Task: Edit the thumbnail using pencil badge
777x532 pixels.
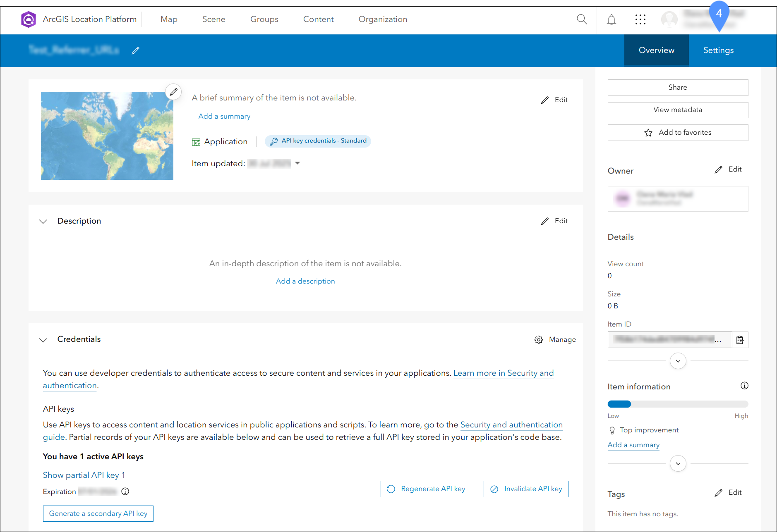Action: click(173, 91)
